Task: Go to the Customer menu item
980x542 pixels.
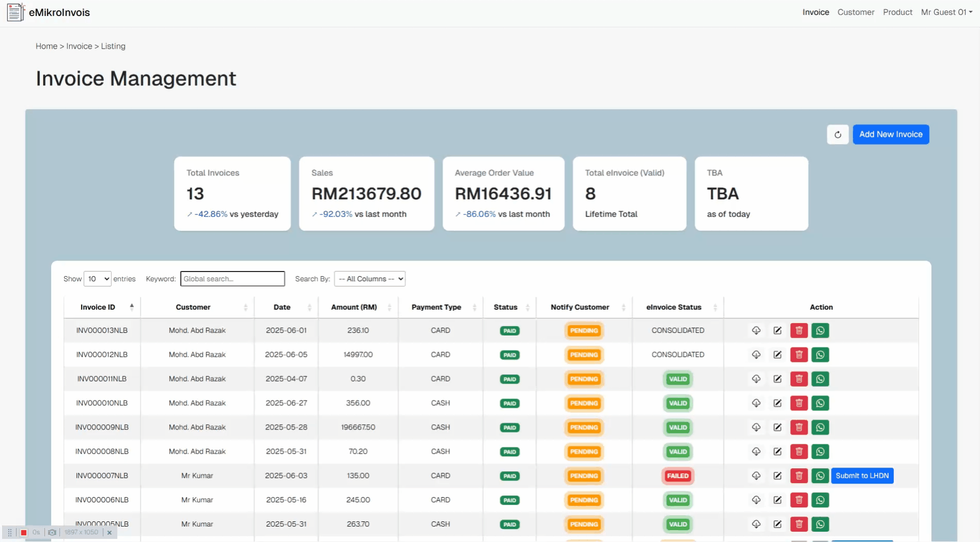Action: (855, 12)
